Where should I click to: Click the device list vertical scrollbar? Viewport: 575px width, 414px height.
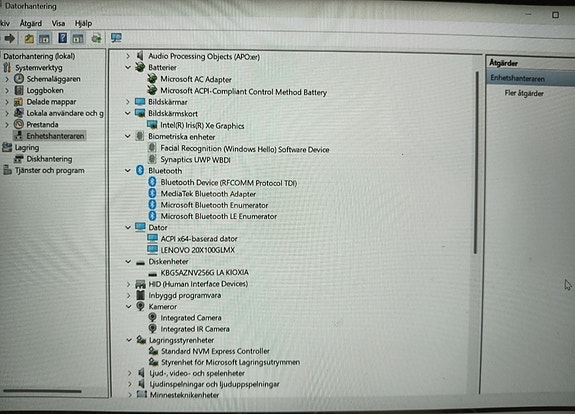[476, 163]
